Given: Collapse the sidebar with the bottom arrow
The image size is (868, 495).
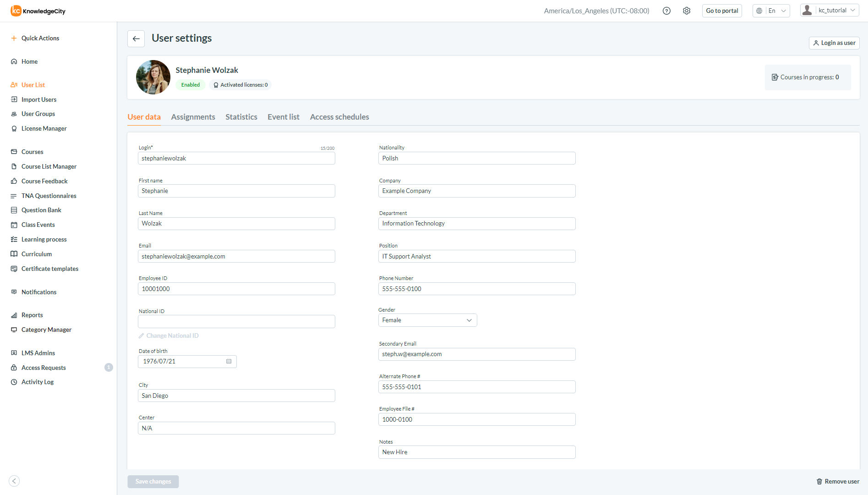Looking at the screenshot, I should pos(14,481).
